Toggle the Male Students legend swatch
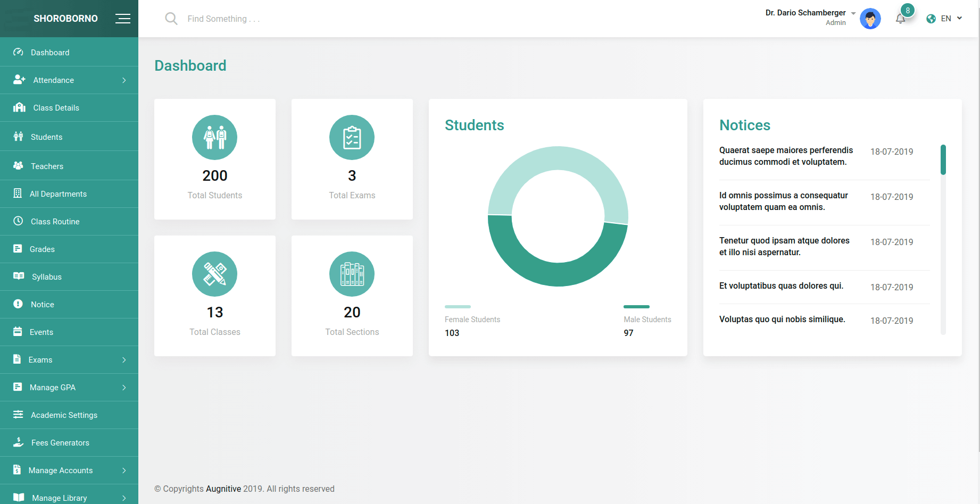The height and width of the screenshot is (504, 980). point(636,307)
